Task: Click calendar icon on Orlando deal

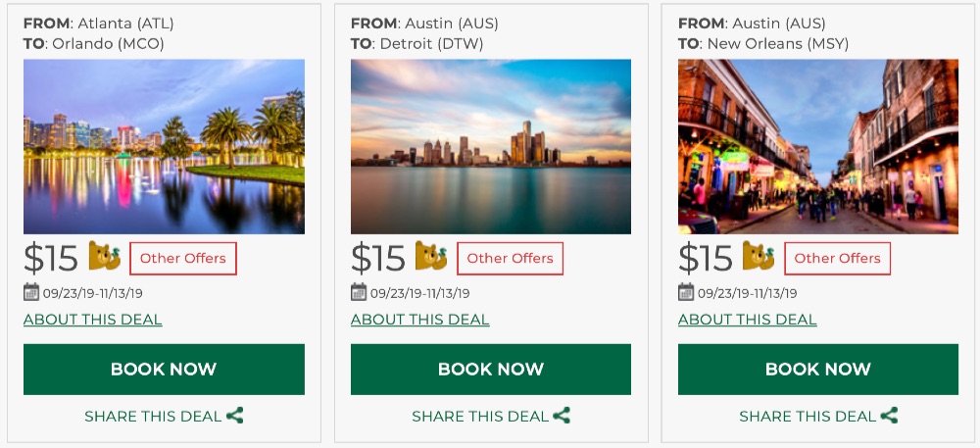Action: point(31,292)
